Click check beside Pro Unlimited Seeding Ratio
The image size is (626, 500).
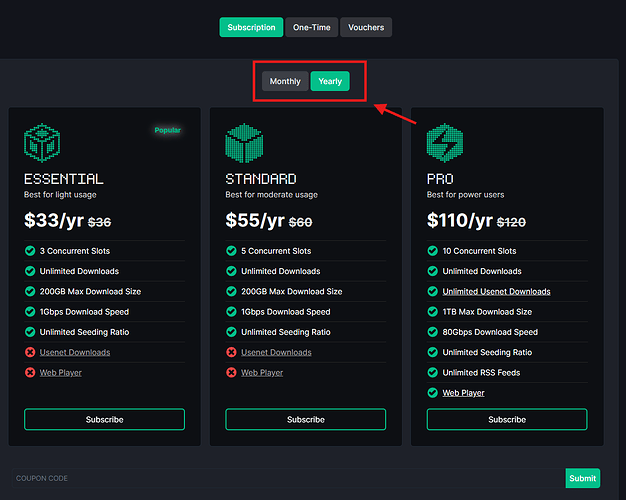[x=432, y=352]
